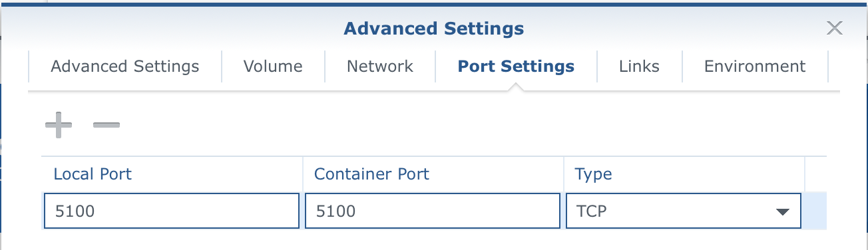Focus the Container Port field showing 5100

click(x=433, y=211)
